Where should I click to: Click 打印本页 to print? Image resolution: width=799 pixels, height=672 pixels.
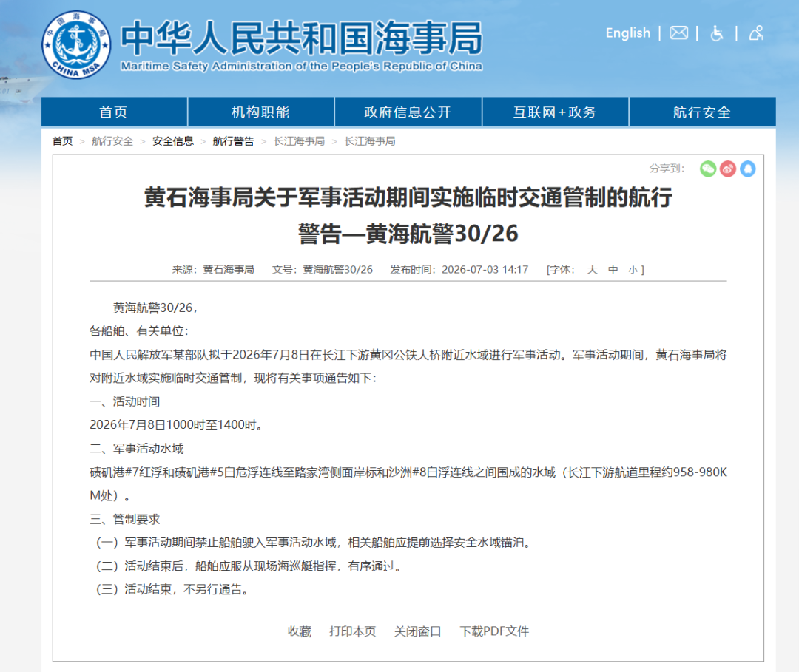(353, 631)
